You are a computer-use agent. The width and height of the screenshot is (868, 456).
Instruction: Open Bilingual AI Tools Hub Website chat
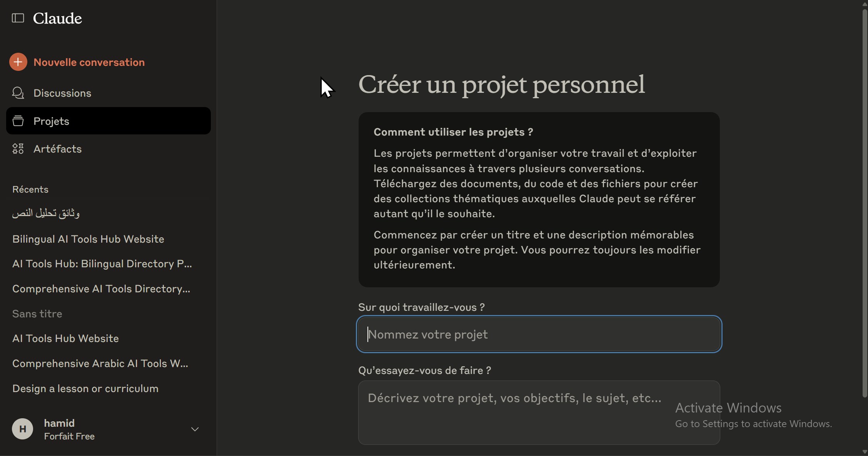[88, 239]
